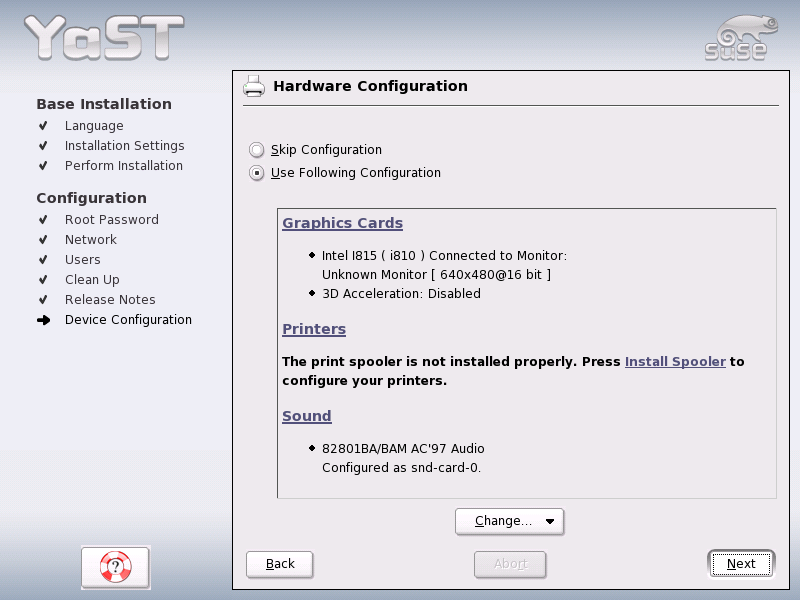Viewport: 800px width, 600px height.
Task: Click the greyed-out Abort button
Action: pos(510,564)
